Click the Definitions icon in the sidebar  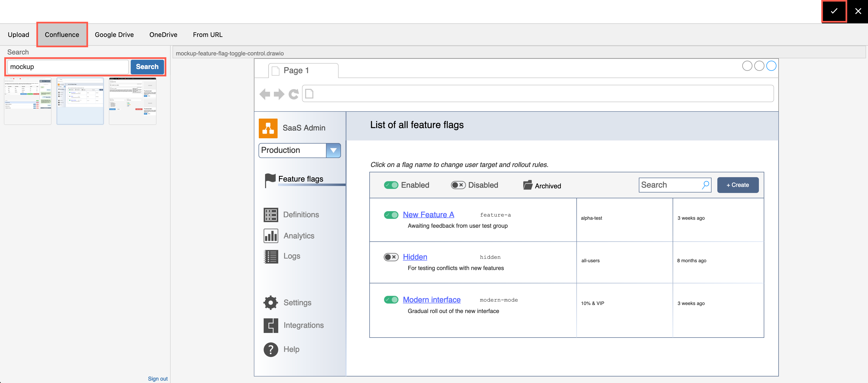pos(270,215)
